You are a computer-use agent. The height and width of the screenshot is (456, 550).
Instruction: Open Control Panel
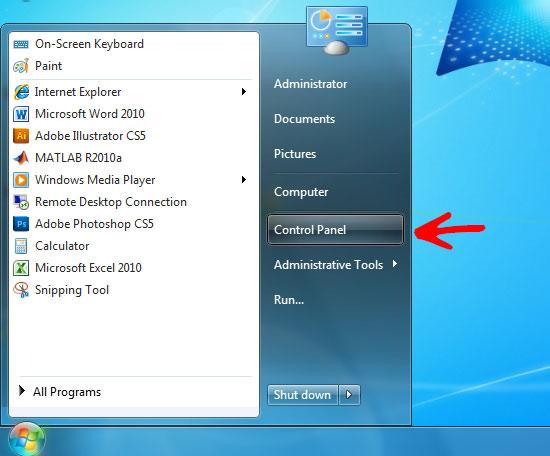335,230
